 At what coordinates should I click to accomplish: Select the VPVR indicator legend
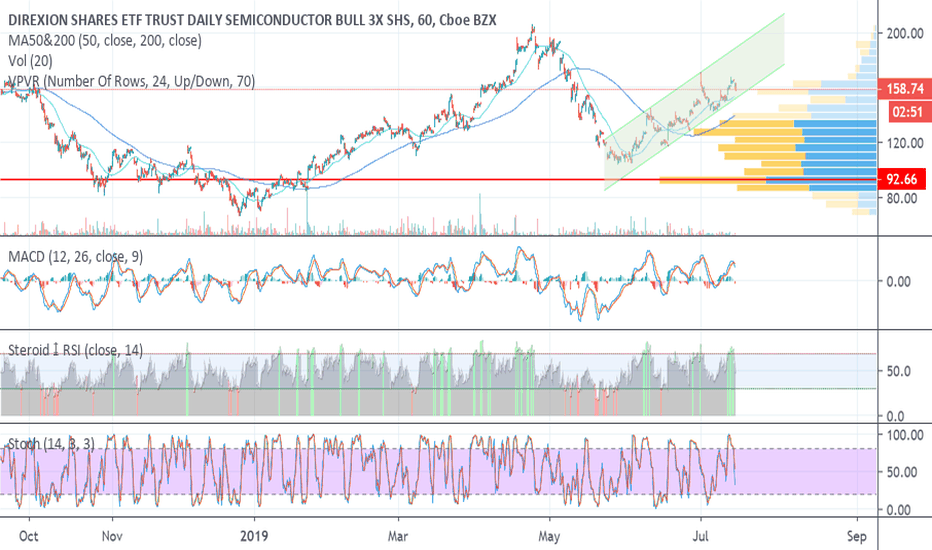point(131,81)
